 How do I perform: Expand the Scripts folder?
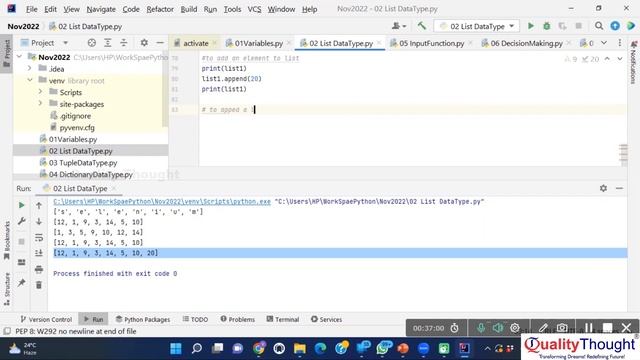[40, 92]
